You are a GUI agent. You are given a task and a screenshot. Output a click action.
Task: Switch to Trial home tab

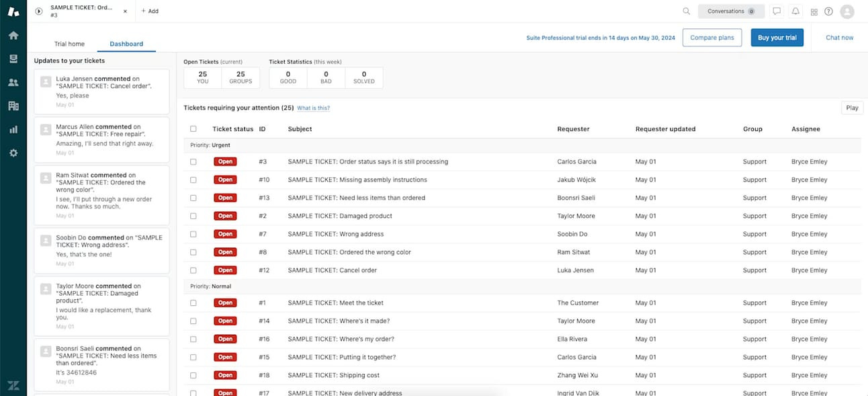pos(69,44)
